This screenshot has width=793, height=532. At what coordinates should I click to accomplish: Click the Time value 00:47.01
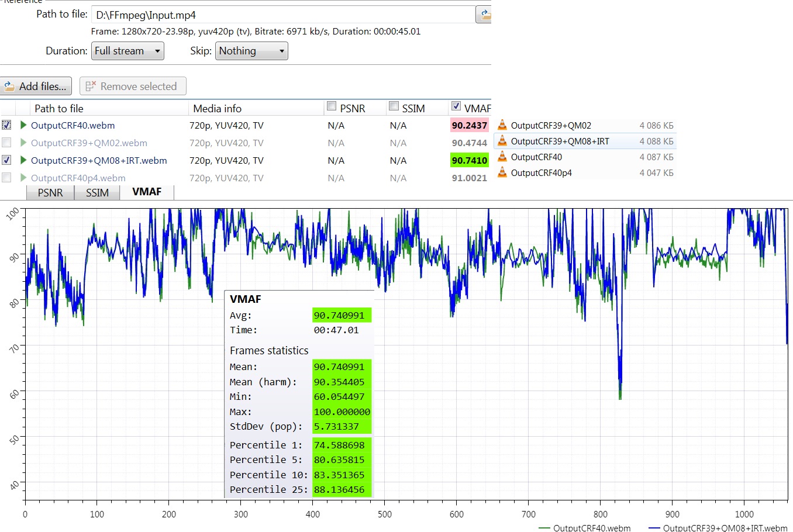click(336, 330)
